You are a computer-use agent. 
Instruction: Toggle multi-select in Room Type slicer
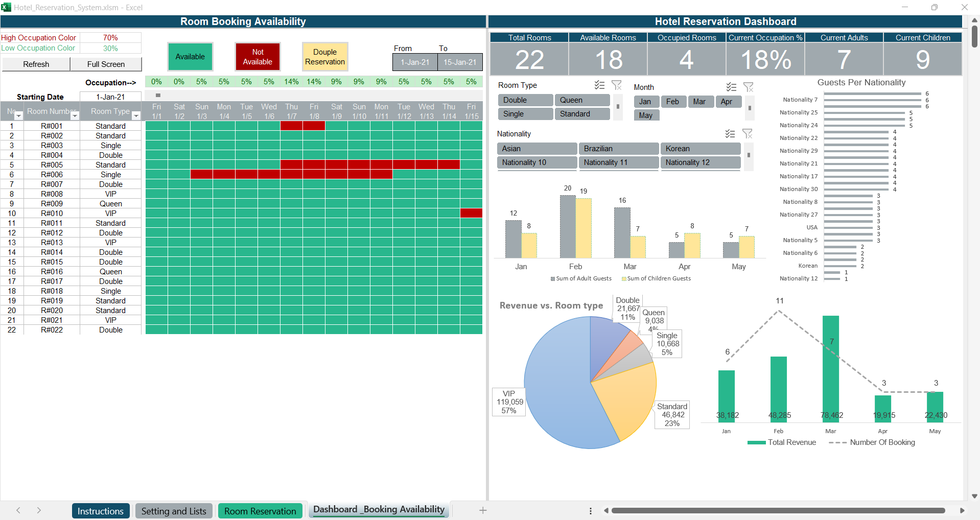599,85
